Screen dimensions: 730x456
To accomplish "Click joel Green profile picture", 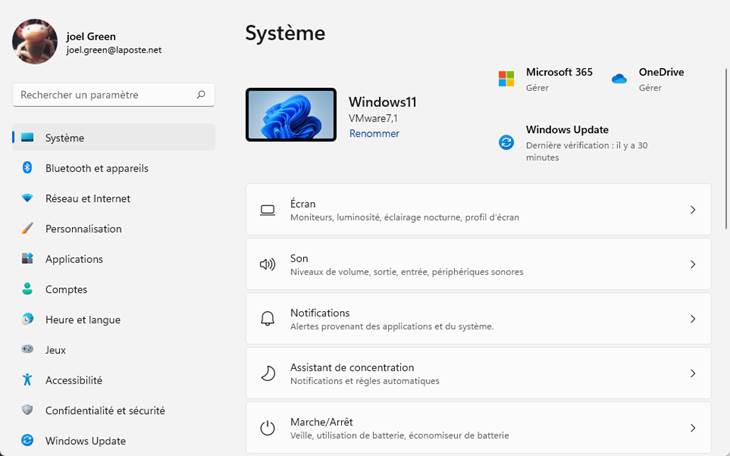I will click(35, 41).
